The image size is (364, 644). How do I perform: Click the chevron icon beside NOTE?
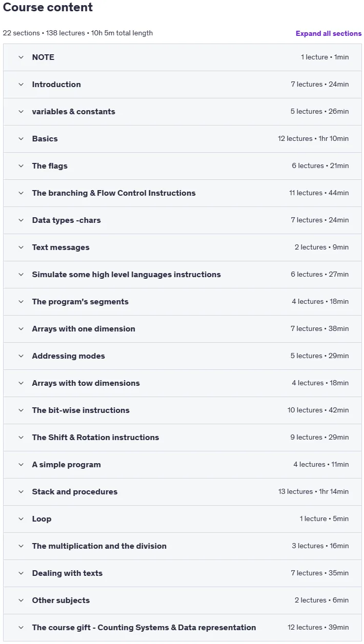21,57
